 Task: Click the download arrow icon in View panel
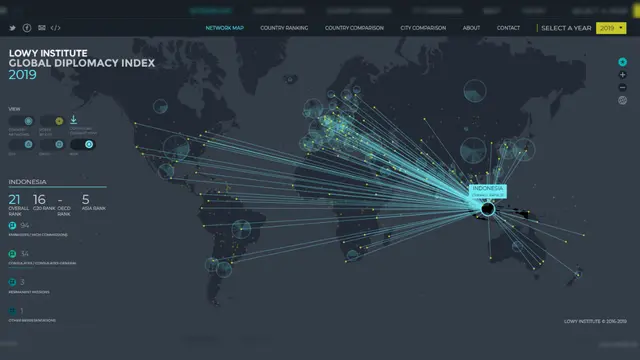tap(73, 120)
